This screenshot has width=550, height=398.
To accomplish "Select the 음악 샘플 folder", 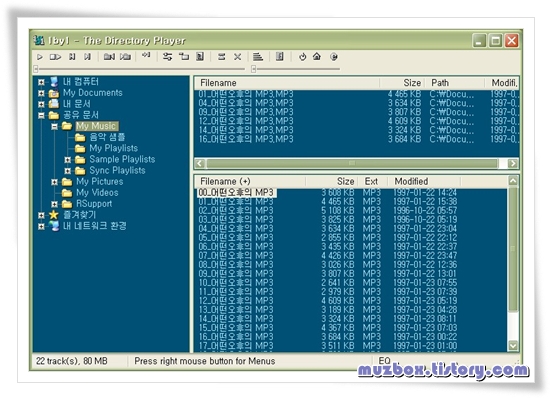I will 107,137.
